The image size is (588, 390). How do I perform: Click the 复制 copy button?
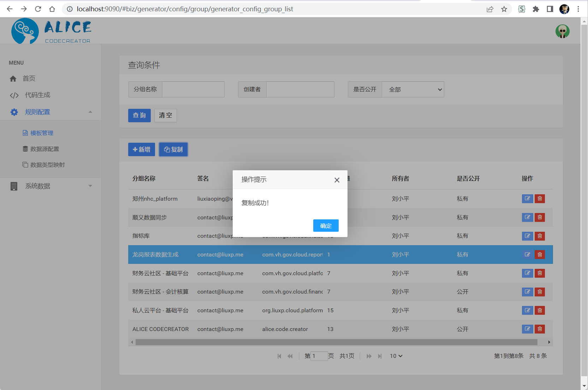[x=173, y=149]
